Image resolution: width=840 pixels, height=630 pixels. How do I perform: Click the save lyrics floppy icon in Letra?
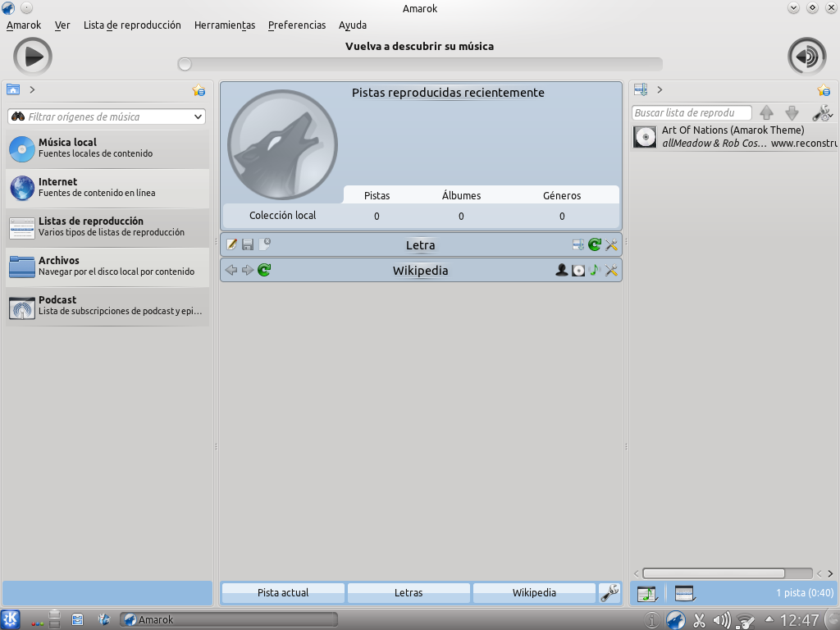click(248, 244)
